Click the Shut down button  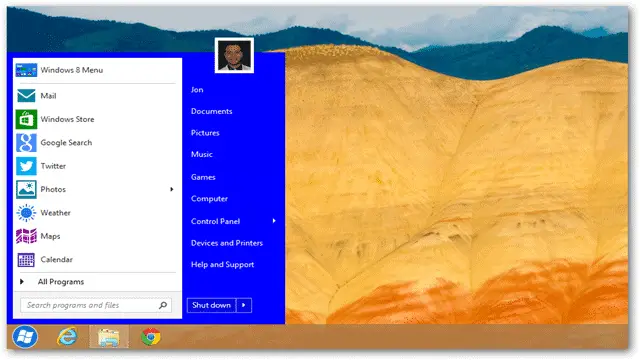[x=211, y=305]
